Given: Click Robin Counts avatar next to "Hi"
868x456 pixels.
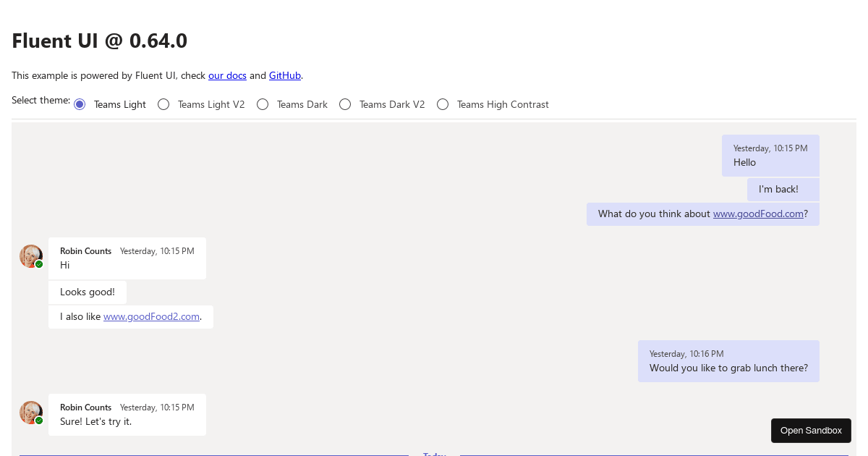Looking at the screenshot, I should pyautogui.click(x=31, y=256).
